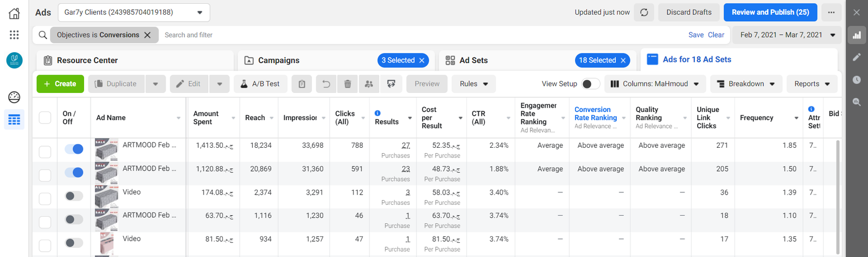This screenshot has height=257, width=868.
Task: Click the audience people icon in toolbar
Action: (x=369, y=84)
